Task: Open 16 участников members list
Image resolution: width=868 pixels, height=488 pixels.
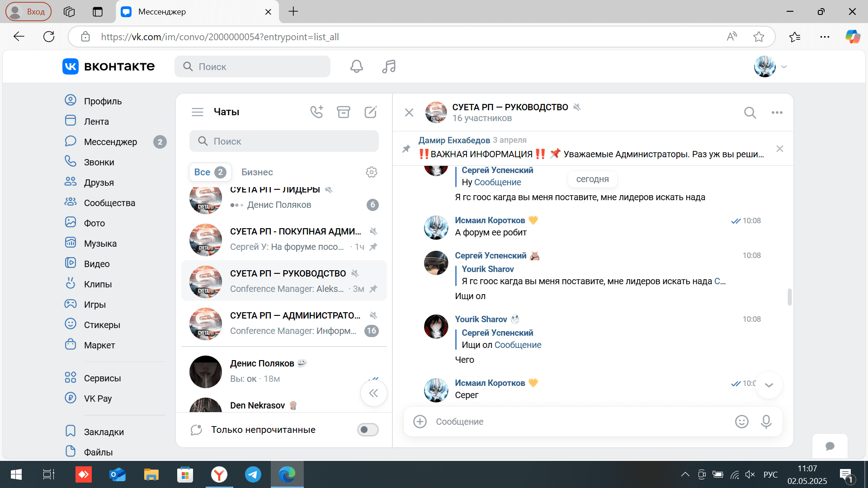Action: (x=482, y=118)
